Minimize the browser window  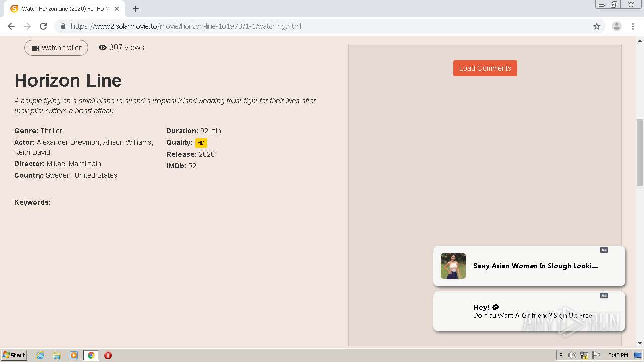pos(602,5)
